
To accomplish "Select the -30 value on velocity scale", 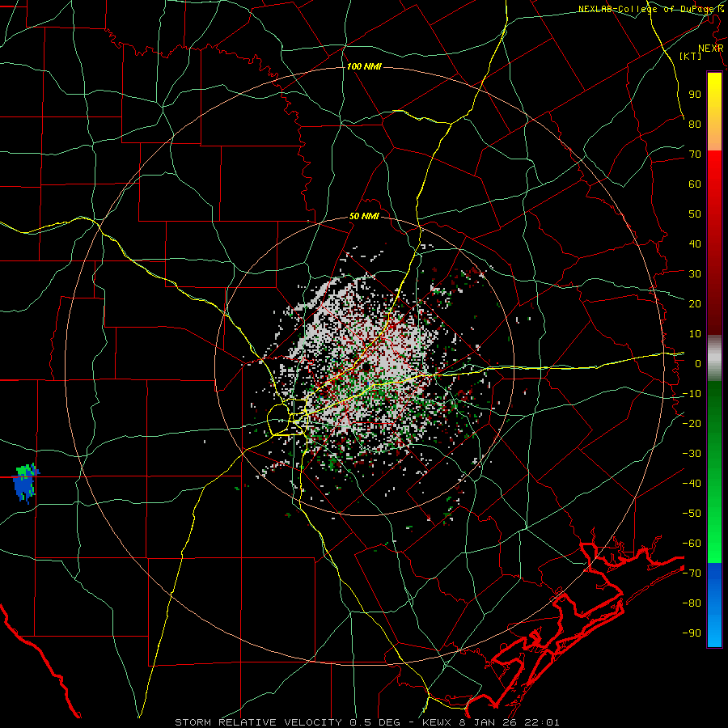I will 692,454.
